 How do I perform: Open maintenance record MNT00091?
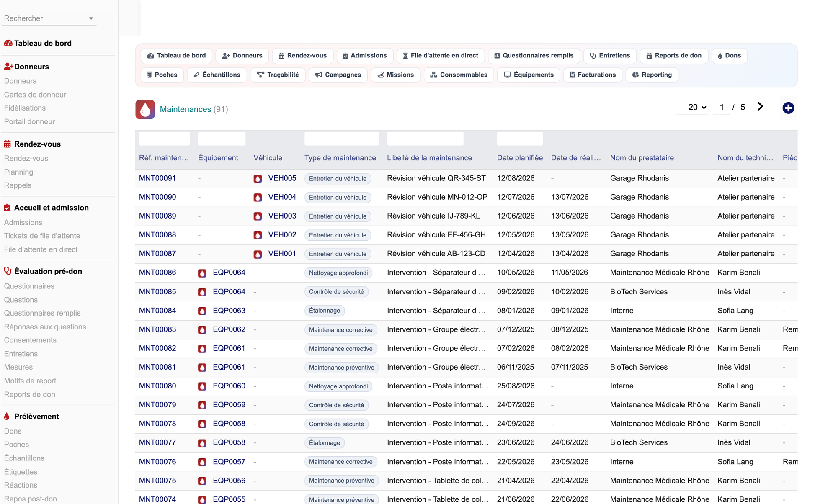click(157, 178)
